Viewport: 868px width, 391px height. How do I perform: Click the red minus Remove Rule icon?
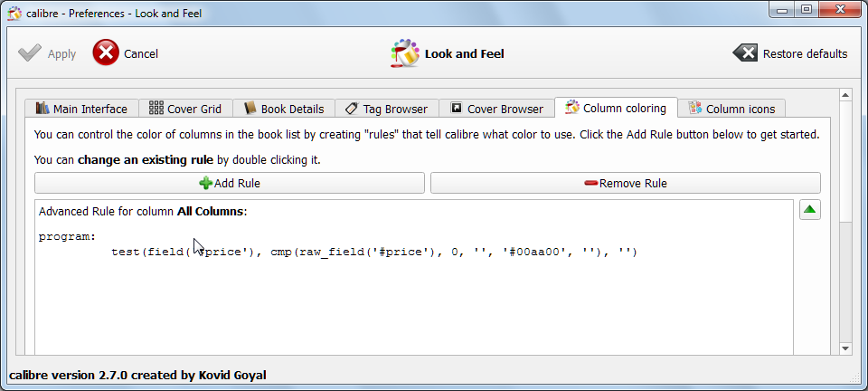(x=591, y=183)
